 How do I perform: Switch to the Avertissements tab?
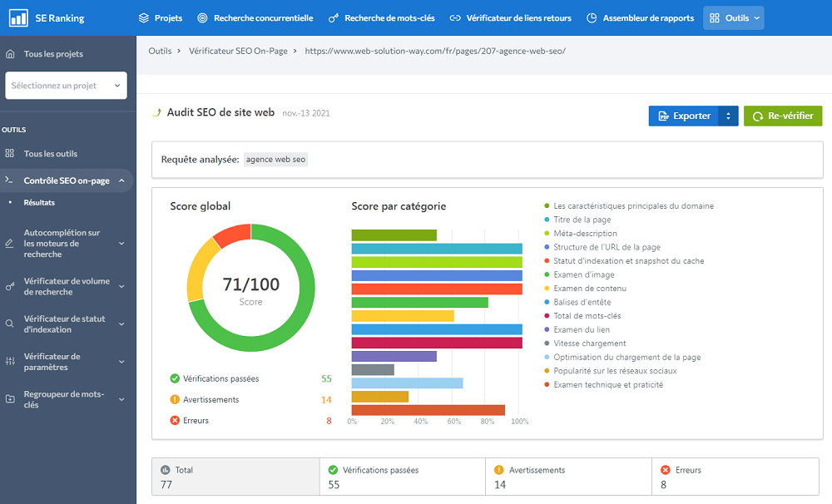(568, 477)
